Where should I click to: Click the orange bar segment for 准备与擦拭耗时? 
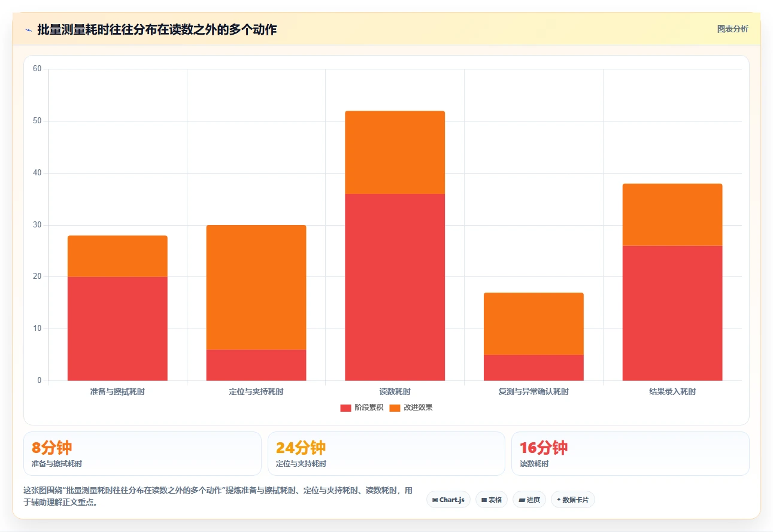(x=117, y=256)
